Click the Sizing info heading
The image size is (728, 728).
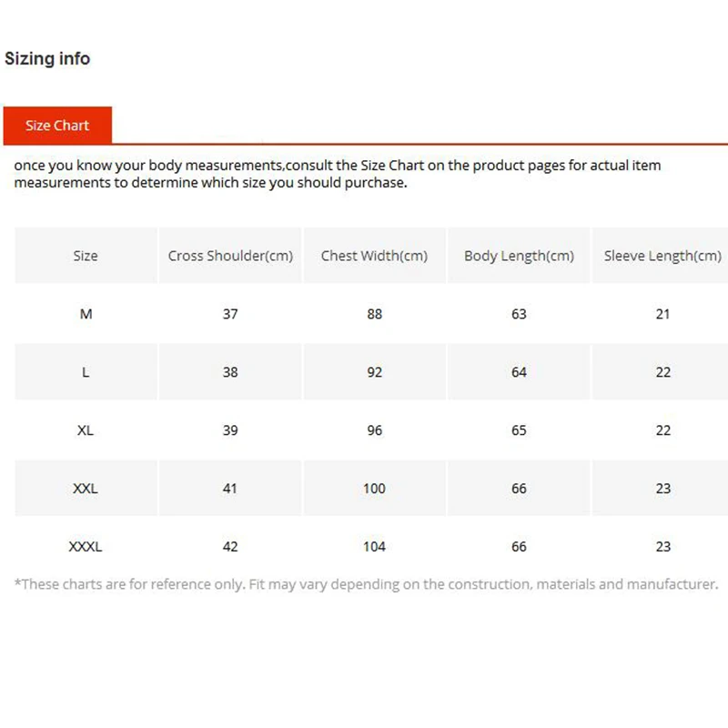pyautogui.click(x=47, y=58)
